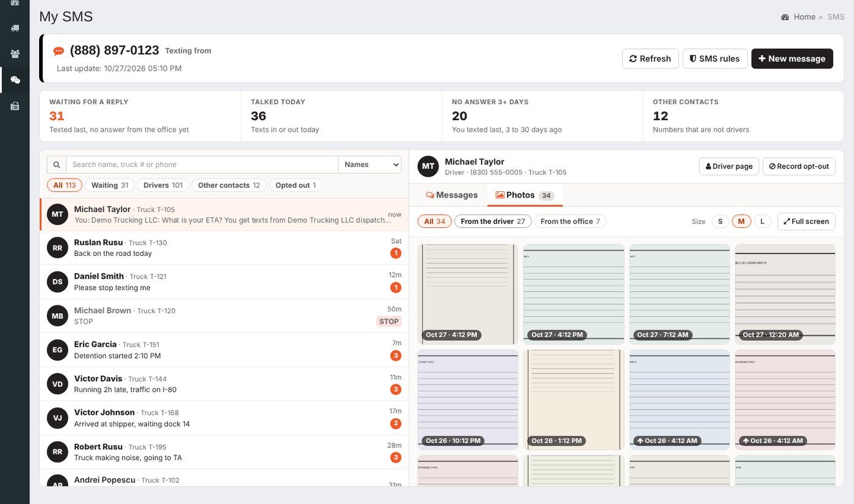This screenshot has height=504, width=854.
Task: Click the search magnifier icon
Action: tap(57, 165)
